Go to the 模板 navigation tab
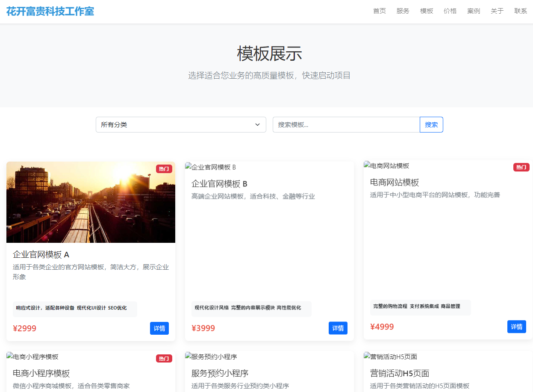Viewport: 533px width, 392px height. tap(426, 11)
